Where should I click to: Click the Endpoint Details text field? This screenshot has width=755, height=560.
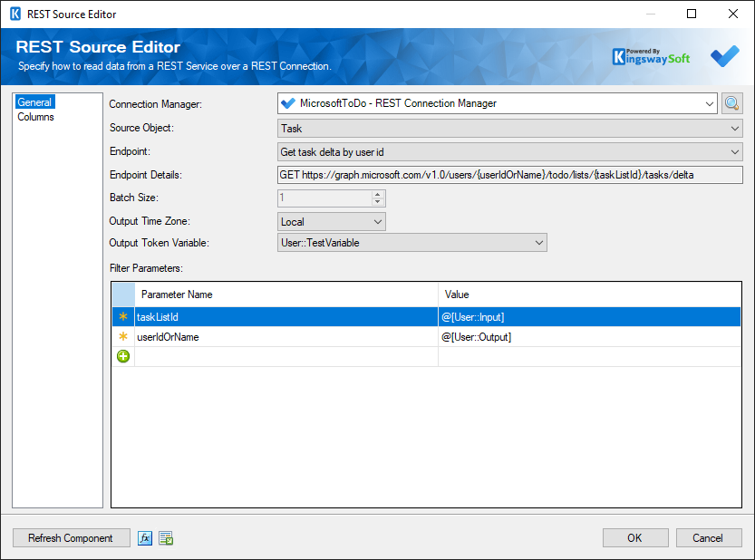pyautogui.click(x=510, y=175)
